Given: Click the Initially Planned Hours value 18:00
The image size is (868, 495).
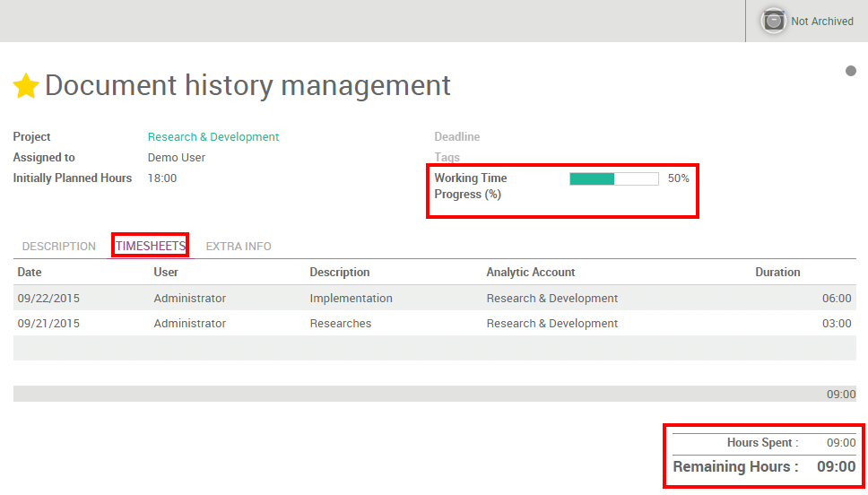Looking at the screenshot, I should click(162, 178).
